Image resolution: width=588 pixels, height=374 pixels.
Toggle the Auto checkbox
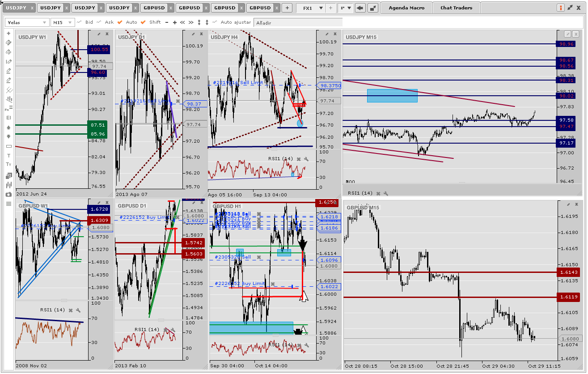(120, 22)
